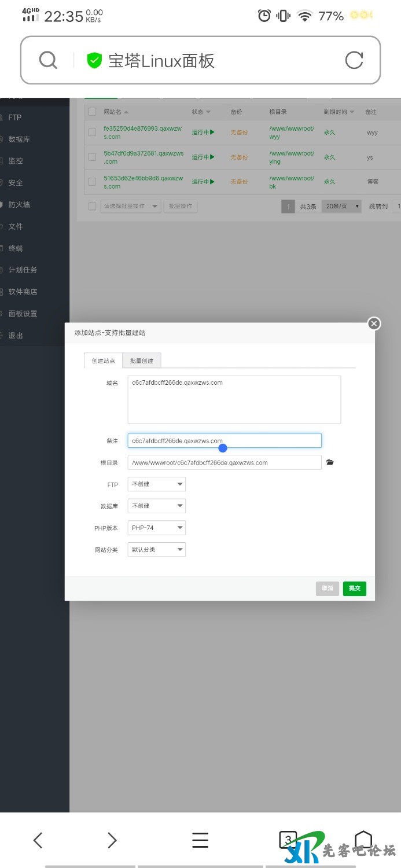Tap the green security shield icon
This screenshot has height=868, width=401.
click(94, 60)
